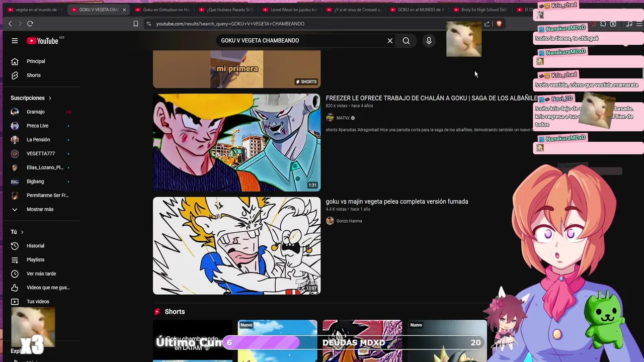The height and width of the screenshot is (362, 644).
Task: Switch to 'vegeta en el mundo de' tab
Action: (34, 10)
